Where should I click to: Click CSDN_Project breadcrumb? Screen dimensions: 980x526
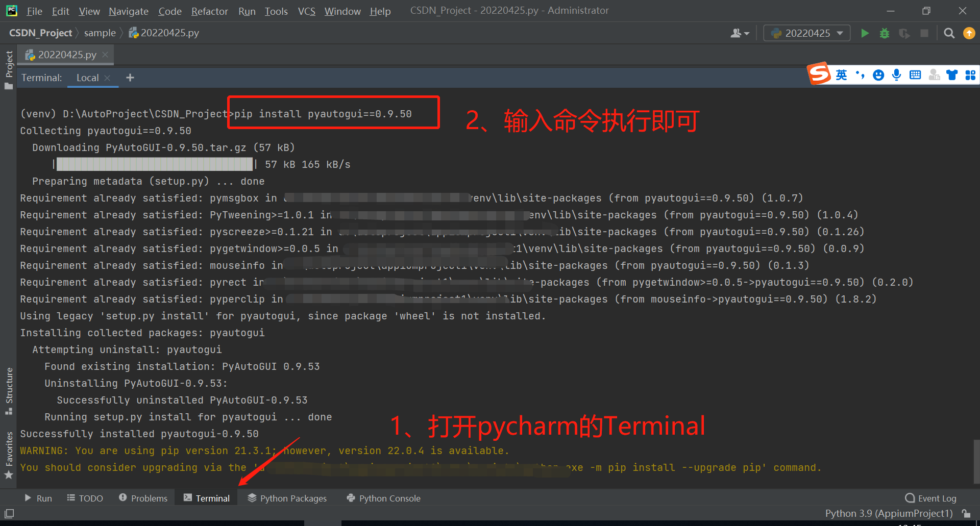click(40, 33)
